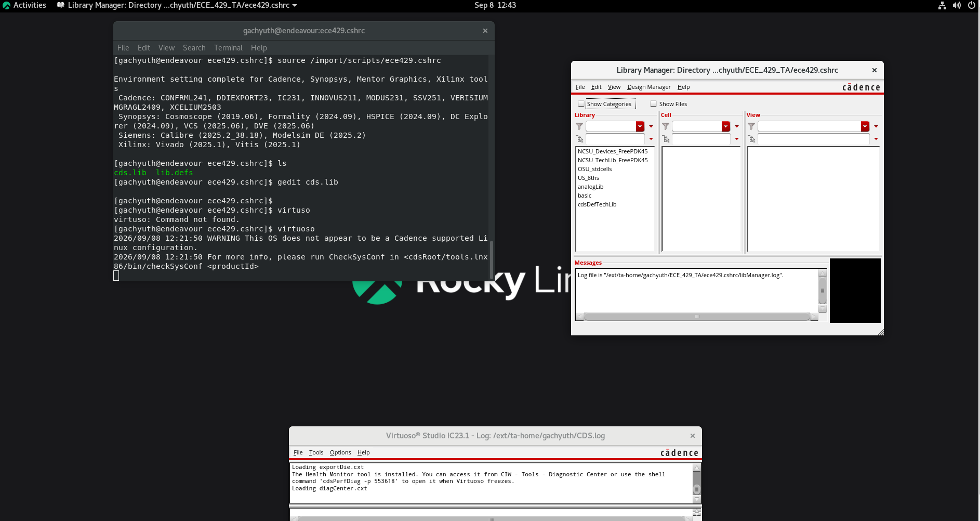Select the cdsDefTechLib library
980x521 pixels.
[x=597, y=204]
